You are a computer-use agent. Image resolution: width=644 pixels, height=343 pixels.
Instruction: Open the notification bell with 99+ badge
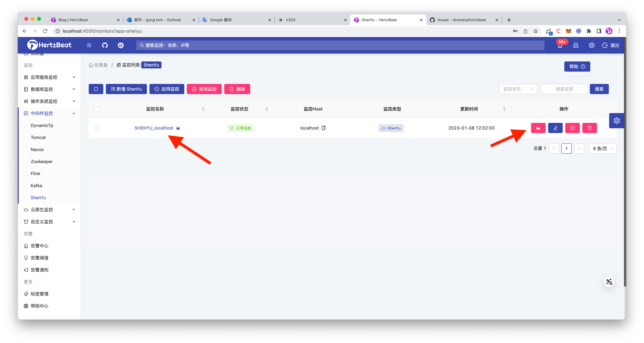[x=560, y=45]
